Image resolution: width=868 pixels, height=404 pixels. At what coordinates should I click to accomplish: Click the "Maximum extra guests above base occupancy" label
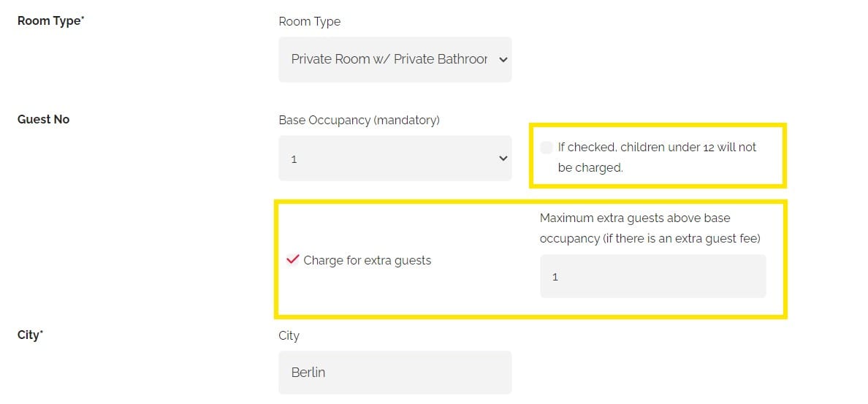[635, 218]
